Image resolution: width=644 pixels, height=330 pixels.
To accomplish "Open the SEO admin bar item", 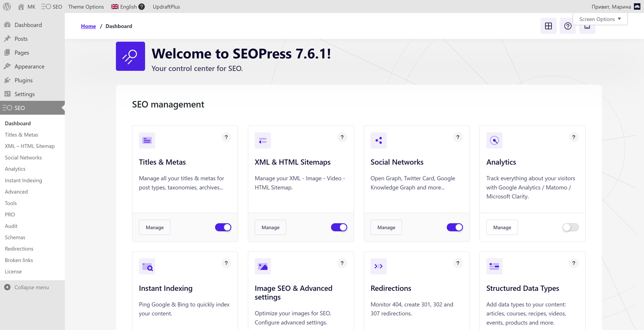I will pos(52,7).
